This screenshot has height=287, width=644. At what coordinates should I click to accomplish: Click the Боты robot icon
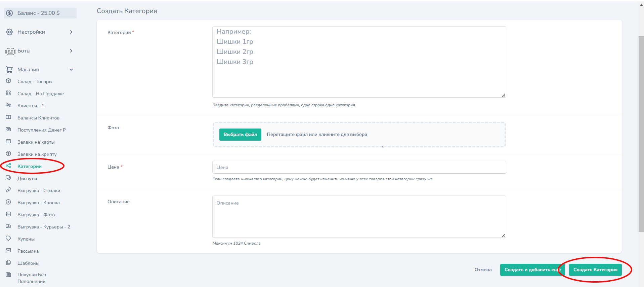10,51
